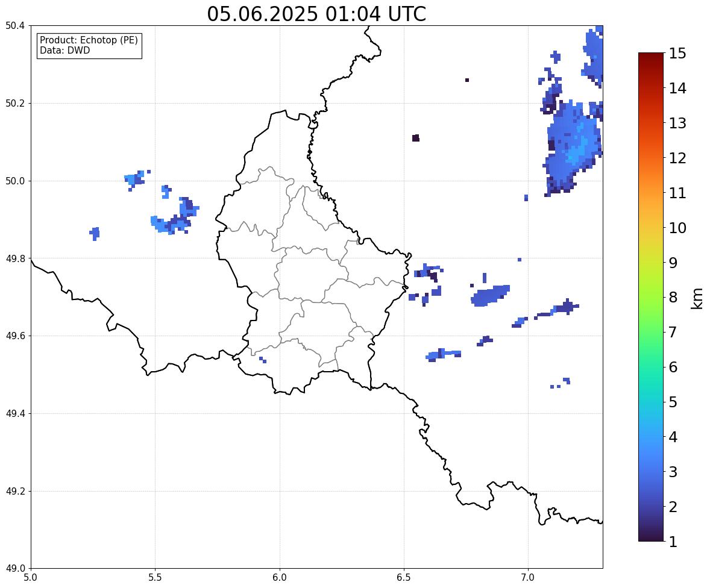Click the longitude axis label 6.5
Viewport: 710px width, 588px height.
pyautogui.click(x=404, y=578)
